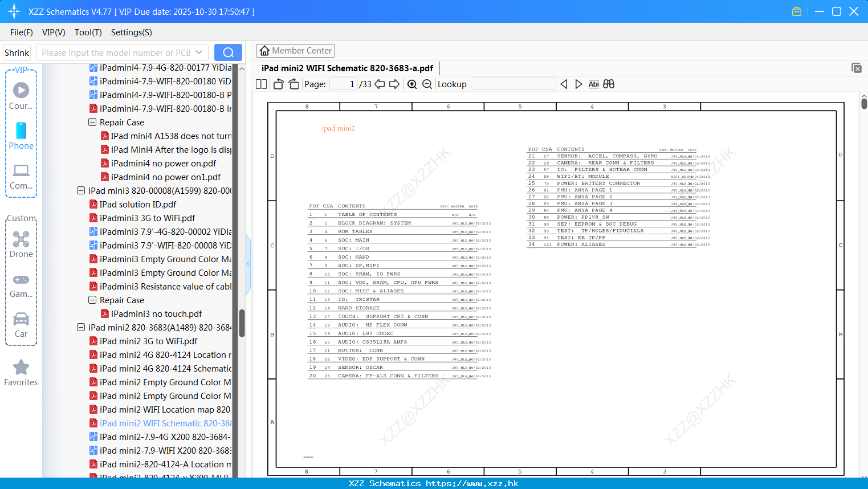This screenshot has height=489, width=868.
Task: Open iPad mini2 WIFI Location map file
Action: [160, 410]
